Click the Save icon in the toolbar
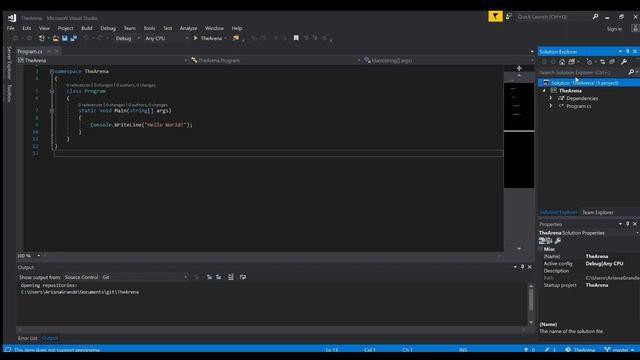Viewport: 640px width, 360px height. pos(64,38)
